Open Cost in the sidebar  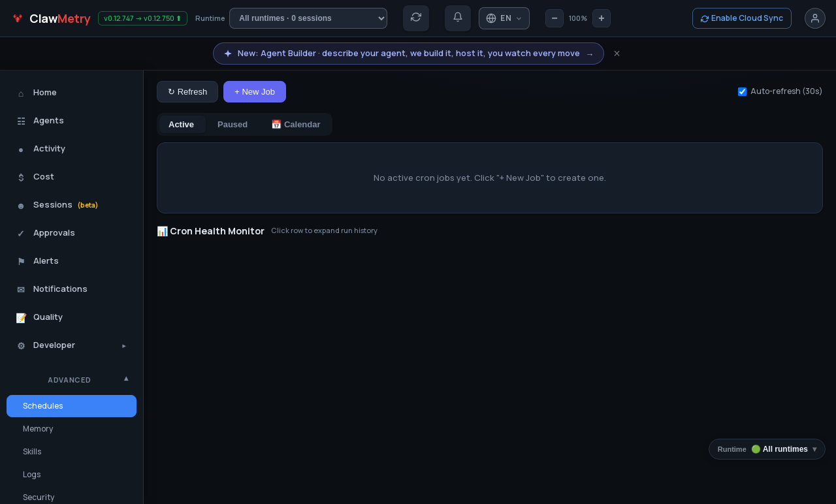pyautogui.click(x=71, y=177)
